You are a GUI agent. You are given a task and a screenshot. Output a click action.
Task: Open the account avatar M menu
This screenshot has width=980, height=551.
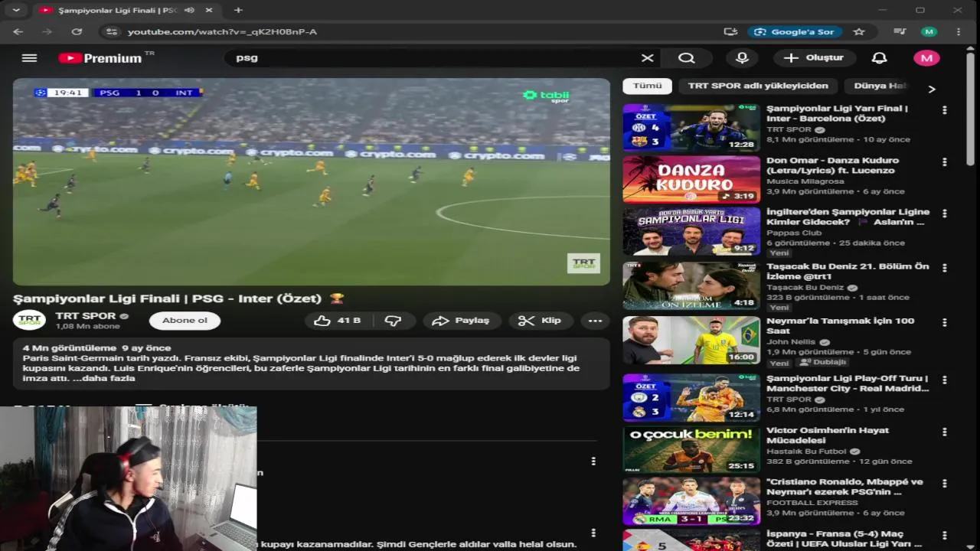(926, 58)
